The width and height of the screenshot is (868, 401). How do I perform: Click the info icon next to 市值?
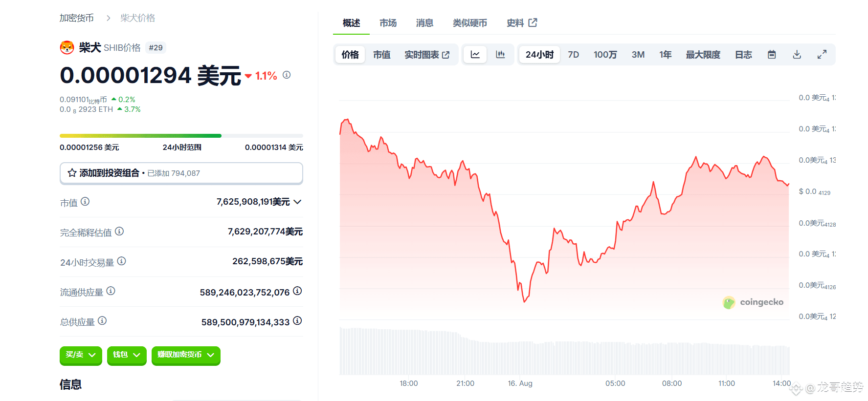point(85,201)
